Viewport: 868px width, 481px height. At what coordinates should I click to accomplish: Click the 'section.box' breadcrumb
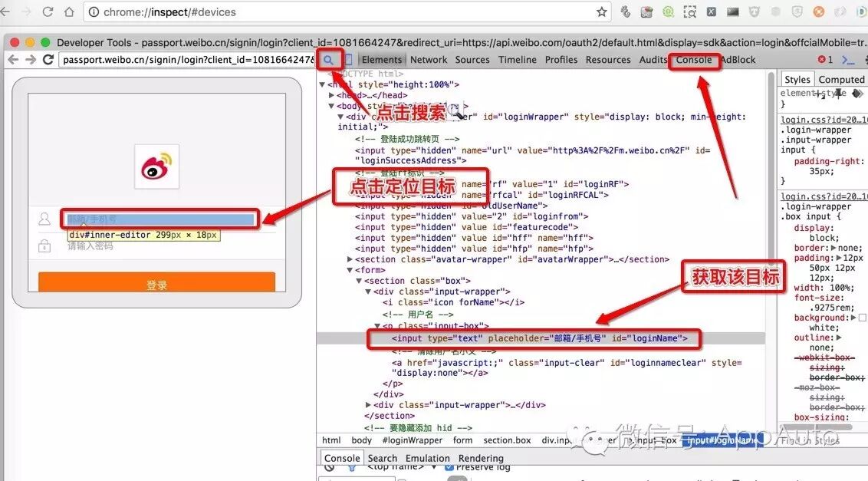(507, 440)
